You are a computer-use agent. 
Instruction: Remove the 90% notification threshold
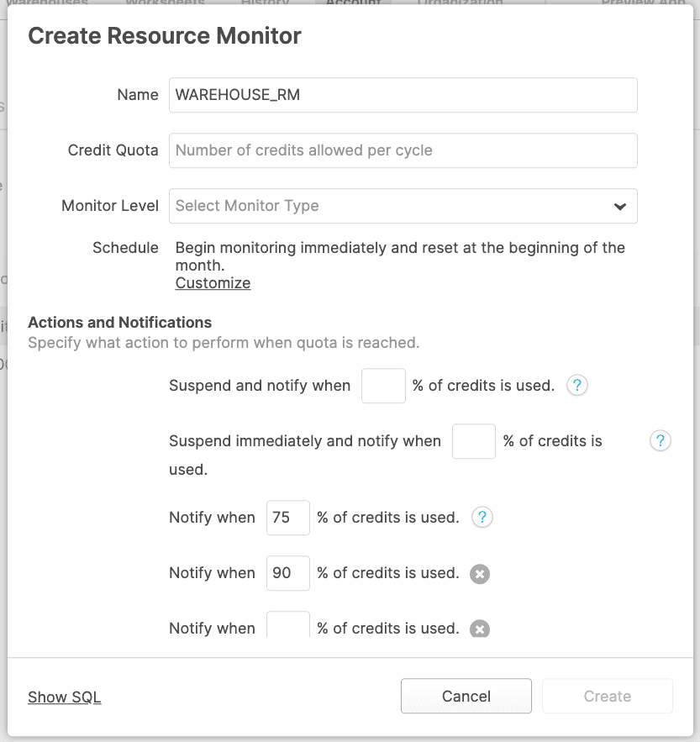(480, 573)
